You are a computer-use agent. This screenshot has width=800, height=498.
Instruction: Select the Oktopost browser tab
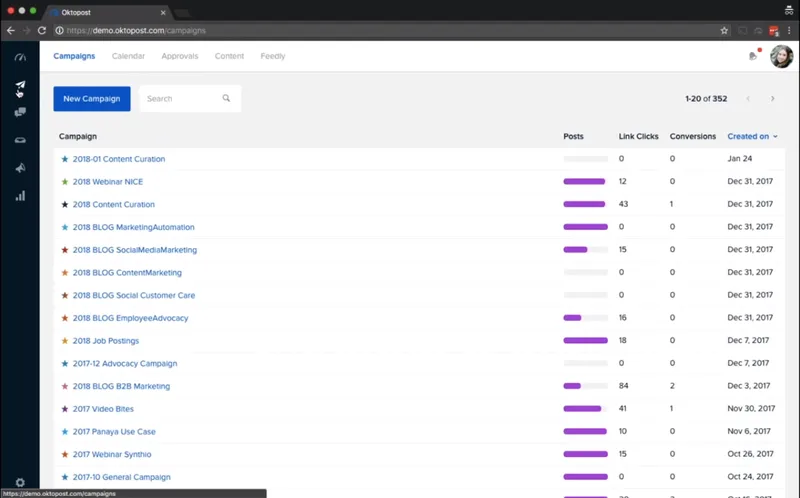click(107, 12)
